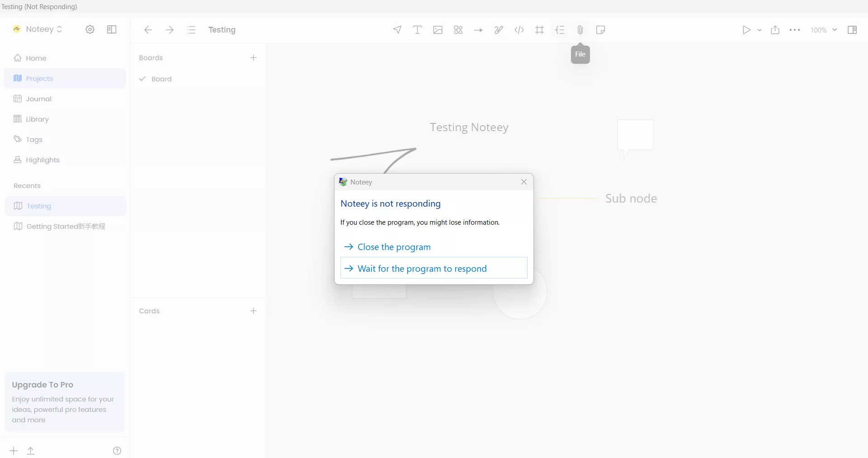Toggle the right side panel
Viewport: 868px width, 458px height.
(852, 30)
